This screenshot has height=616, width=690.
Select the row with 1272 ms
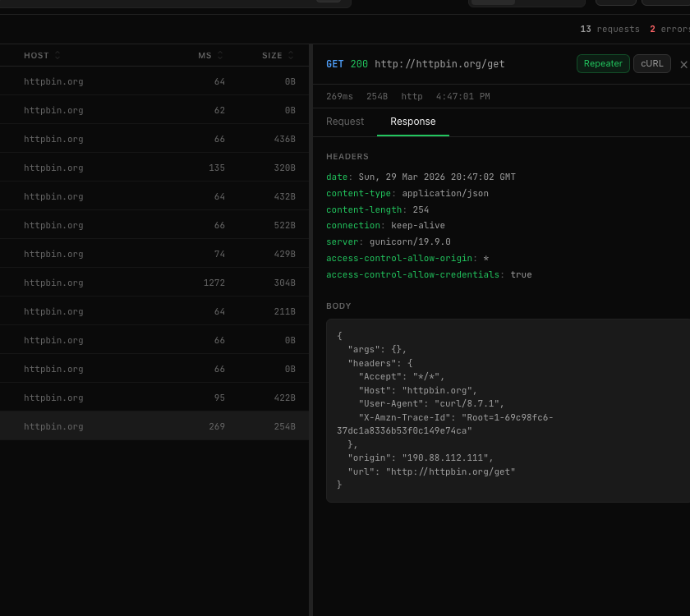(154, 283)
